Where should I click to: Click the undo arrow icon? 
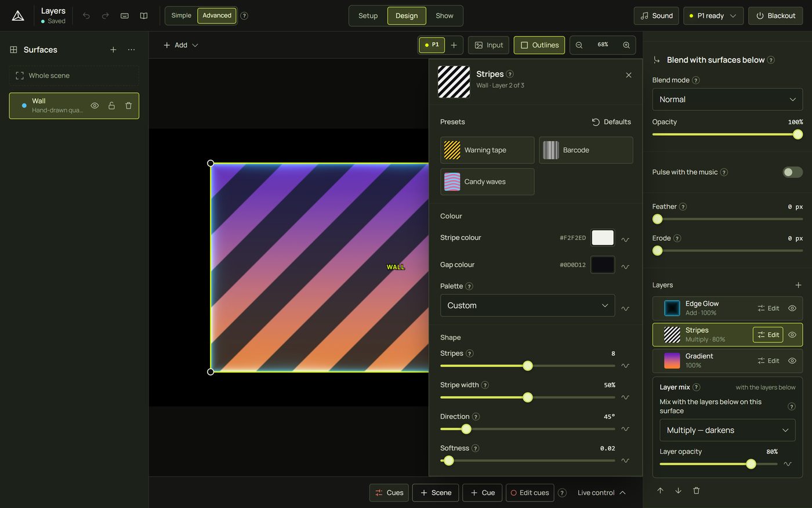tap(86, 16)
